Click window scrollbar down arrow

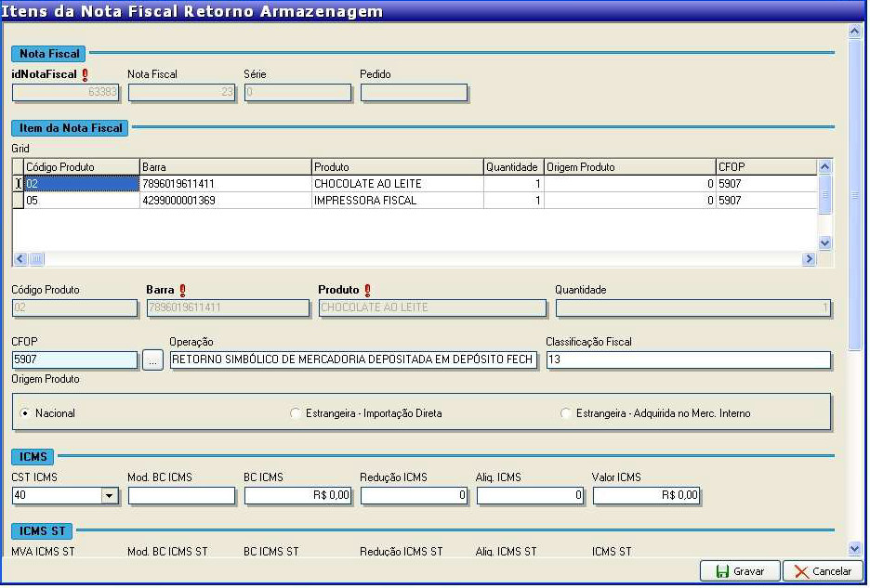(x=855, y=549)
